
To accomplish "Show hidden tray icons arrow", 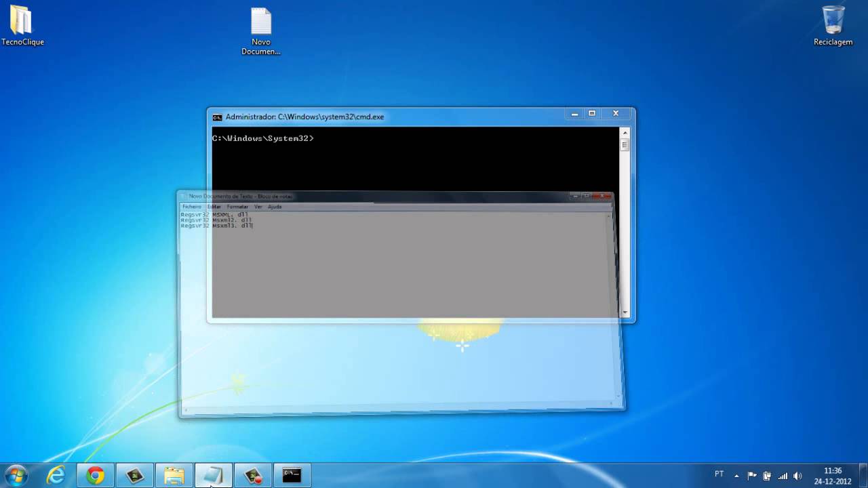I will [x=736, y=476].
